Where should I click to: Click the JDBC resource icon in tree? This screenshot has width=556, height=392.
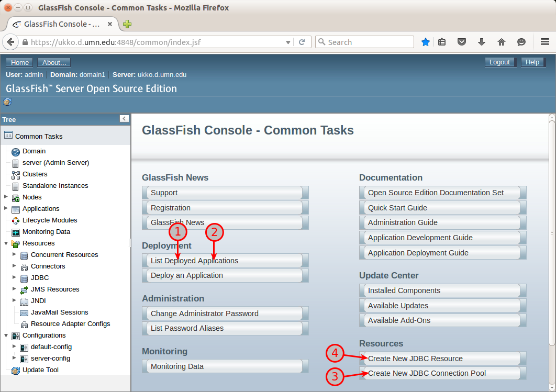(x=24, y=278)
